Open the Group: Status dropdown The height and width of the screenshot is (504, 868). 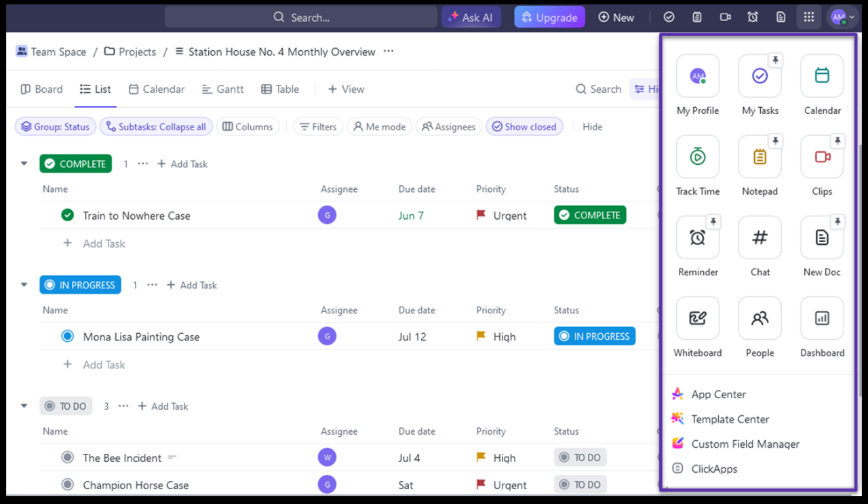pyautogui.click(x=56, y=127)
